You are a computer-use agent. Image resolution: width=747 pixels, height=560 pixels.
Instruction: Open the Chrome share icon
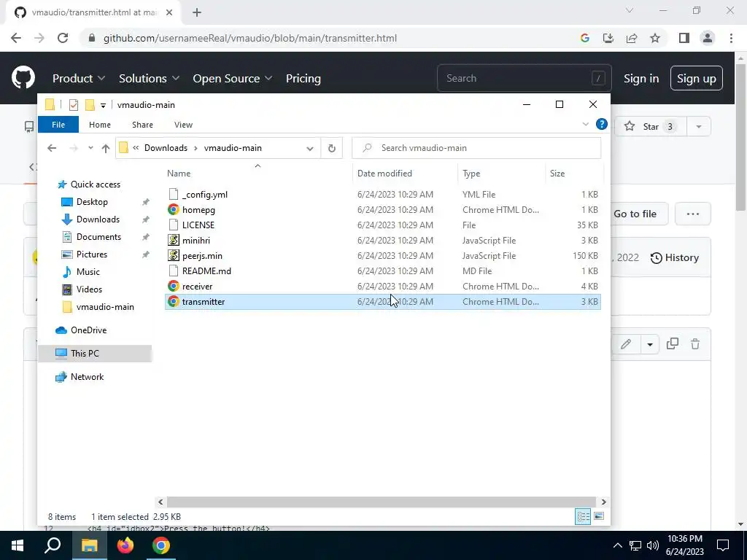point(632,38)
